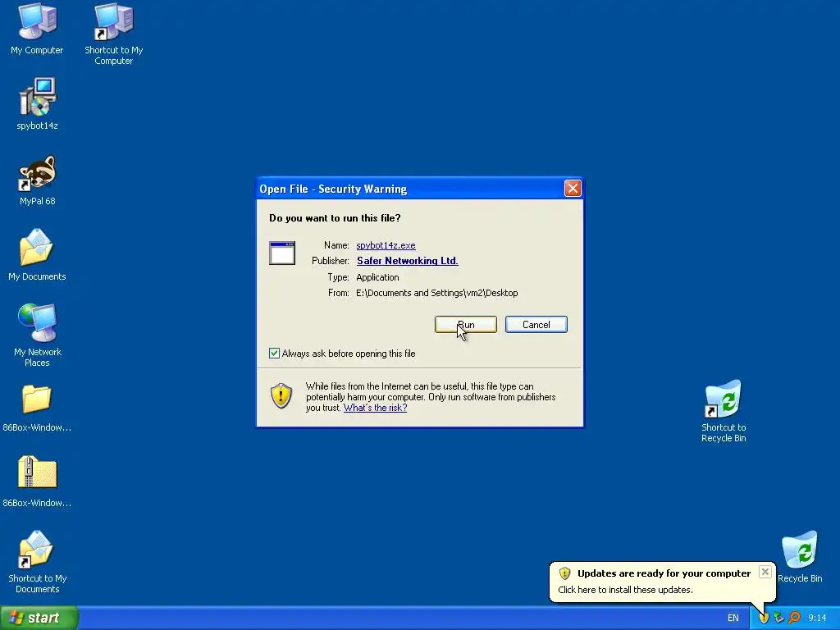Open the What's the risk? link
The height and width of the screenshot is (630, 840).
pos(375,408)
